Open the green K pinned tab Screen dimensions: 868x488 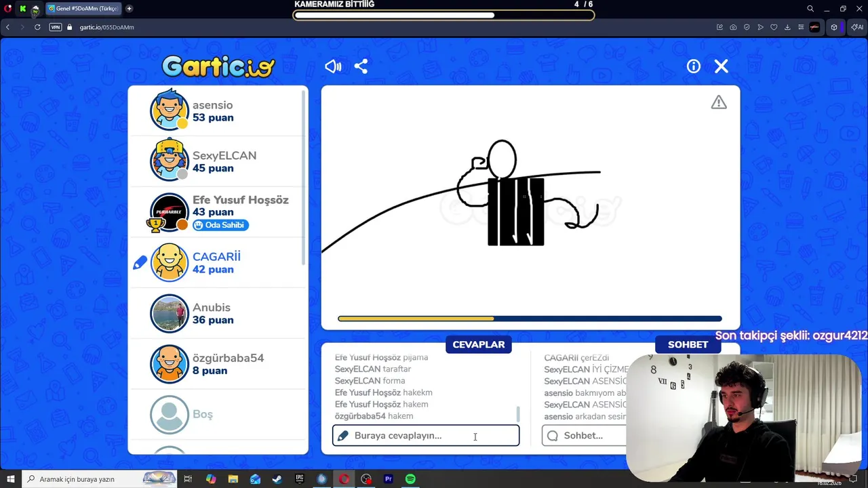(x=22, y=9)
